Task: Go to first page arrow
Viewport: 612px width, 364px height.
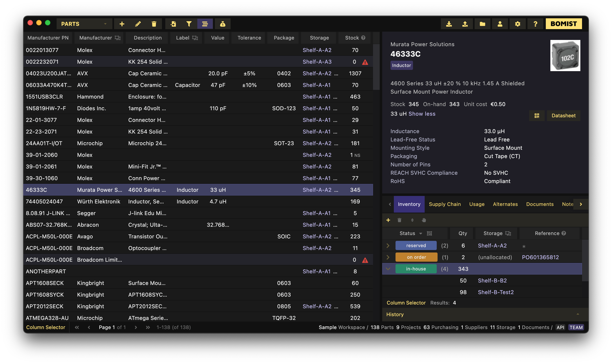Action: (x=77, y=327)
